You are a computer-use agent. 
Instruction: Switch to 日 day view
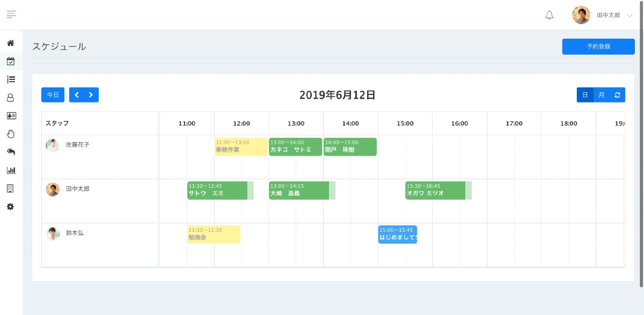click(x=585, y=95)
